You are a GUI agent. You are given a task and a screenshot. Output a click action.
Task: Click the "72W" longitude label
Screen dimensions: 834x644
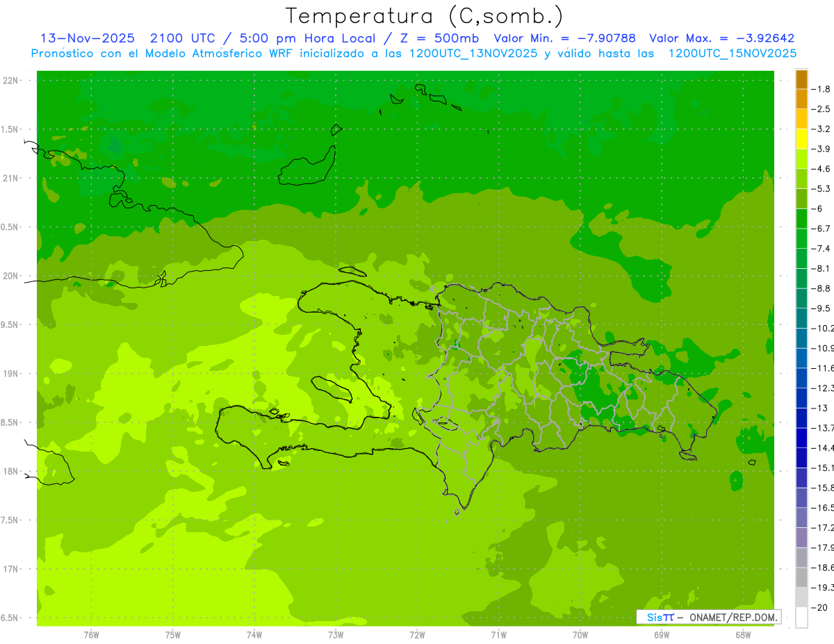(417, 635)
